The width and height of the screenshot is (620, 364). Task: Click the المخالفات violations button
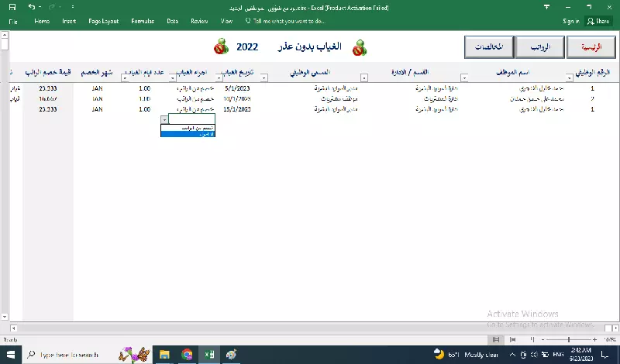(489, 47)
